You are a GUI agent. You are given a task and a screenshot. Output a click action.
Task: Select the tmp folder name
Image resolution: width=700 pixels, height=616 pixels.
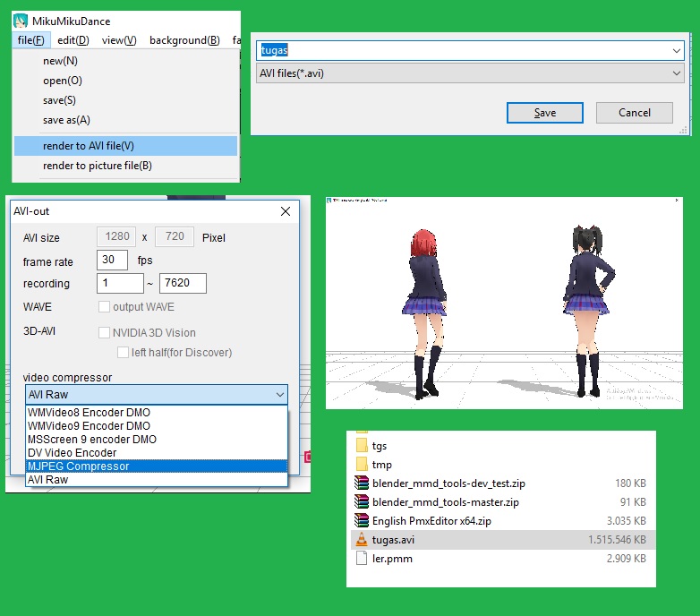tap(381, 464)
